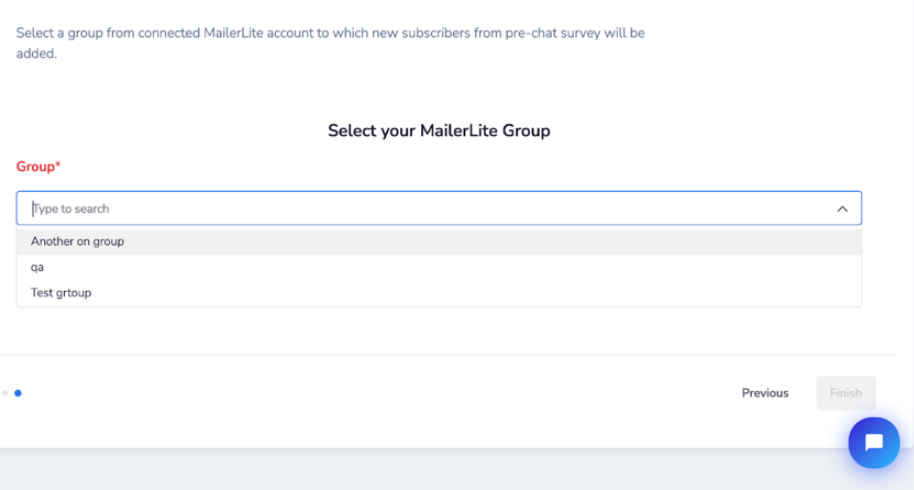Screen dimensions: 914x490
Task: Click the white speech bubble inside chat button
Action: point(874,442)
